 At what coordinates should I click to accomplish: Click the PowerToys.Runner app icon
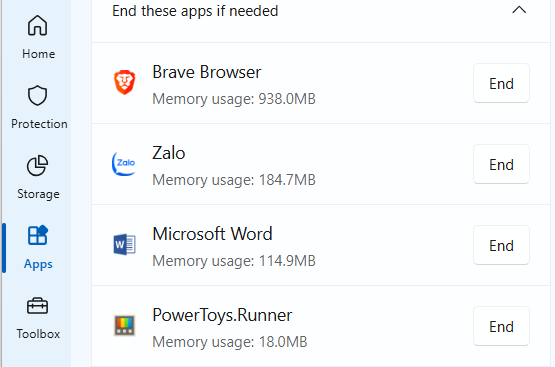point(124,325)
